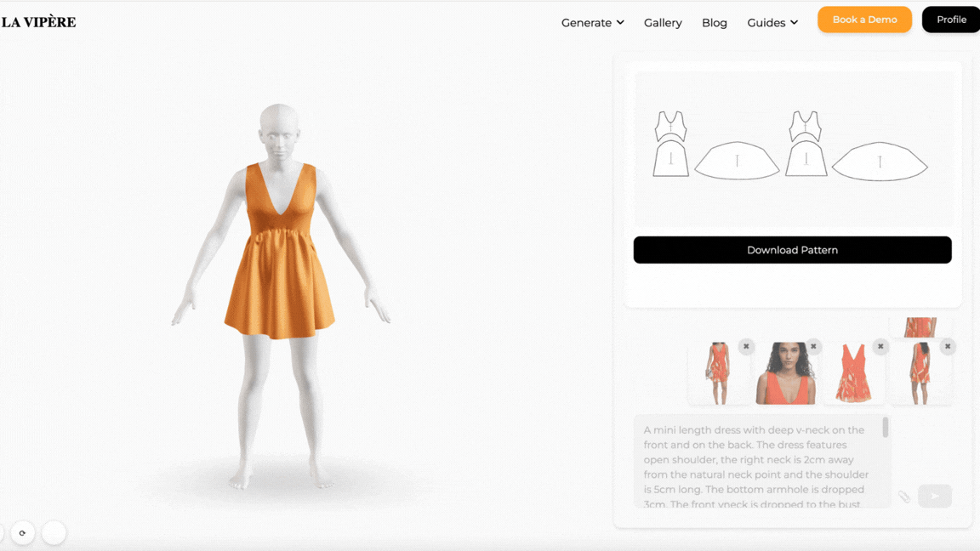Screen dimensions: 980x551
Task: Go to the Blog section
Action: click(715, 23)
